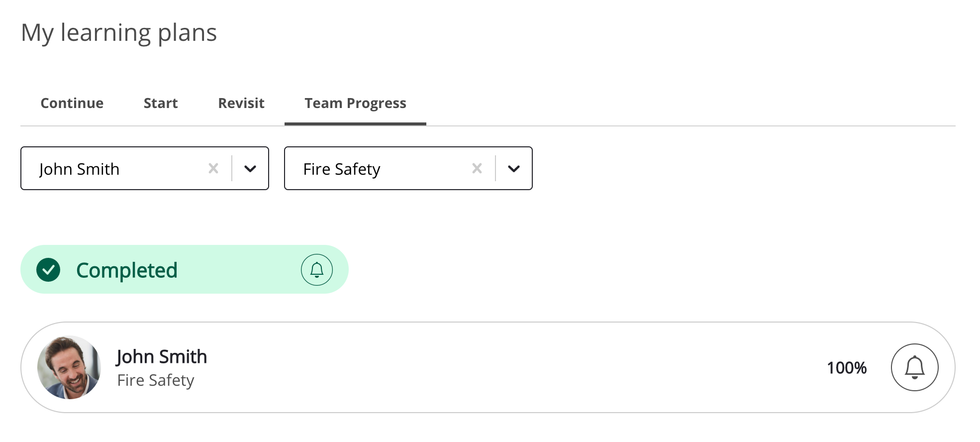Click the Fire Safety subtitle under John Smith
The height and width of the screenshot is (442, 980).
156,380
